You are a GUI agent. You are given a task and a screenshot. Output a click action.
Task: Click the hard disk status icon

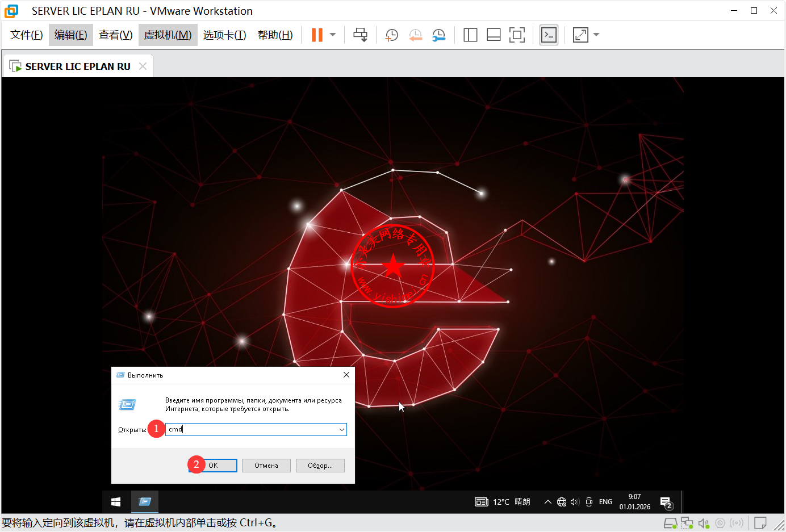tap(670, 523)
